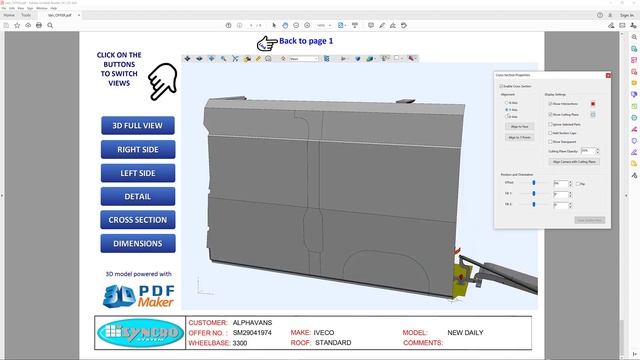The height and width of the screenshot is (360, 640).
Task: Return to default view with home icon
Action: 283,59
